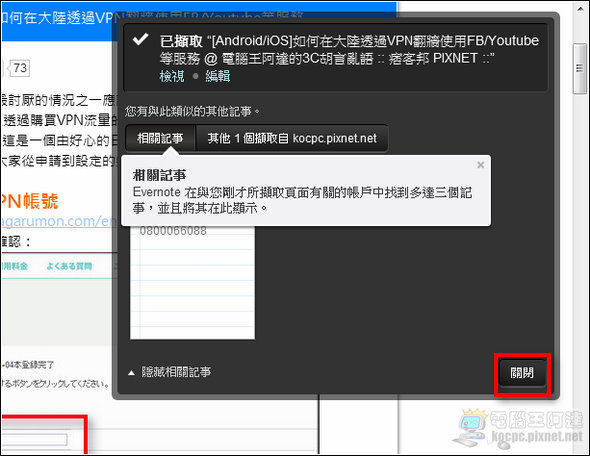The width and height of the screenshot is (590, 456).
Task: Click the tooltip text starting with Evernote
Action: click(x=302, y=200)
